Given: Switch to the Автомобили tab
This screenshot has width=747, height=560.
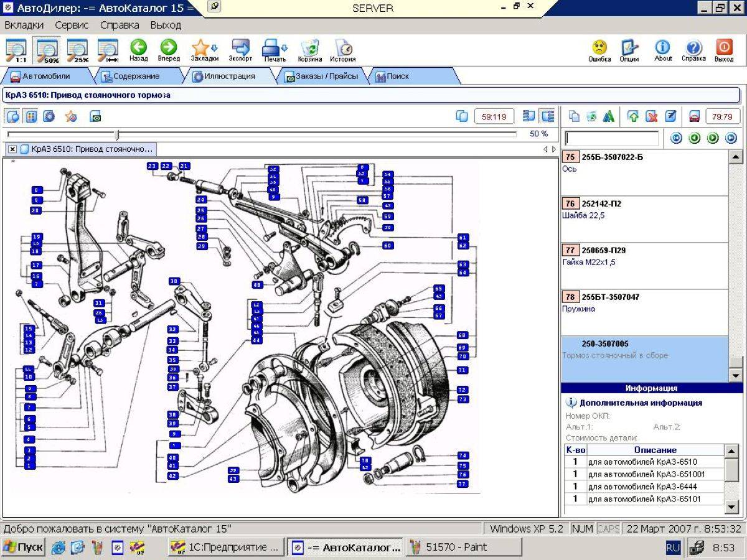Looking at the screenshot, I should [x=46, y=76].
